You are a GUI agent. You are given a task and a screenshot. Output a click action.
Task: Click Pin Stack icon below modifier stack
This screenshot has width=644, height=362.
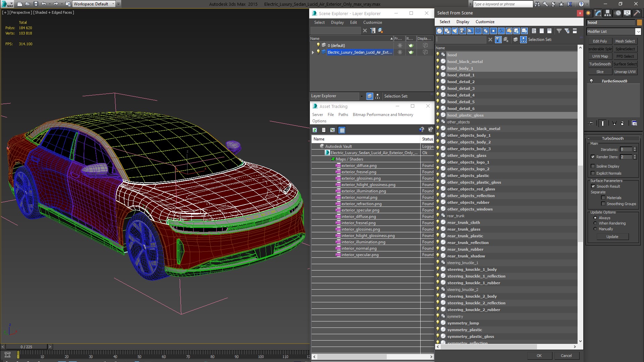pos(591,123)
